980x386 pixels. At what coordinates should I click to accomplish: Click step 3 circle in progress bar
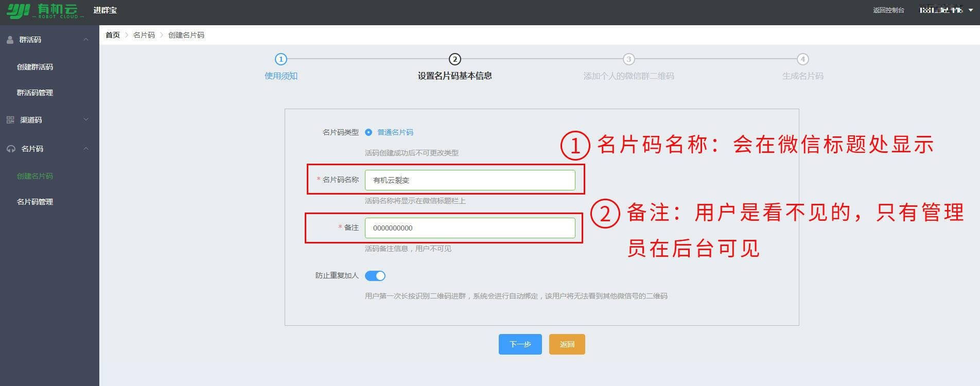point(628,59)
